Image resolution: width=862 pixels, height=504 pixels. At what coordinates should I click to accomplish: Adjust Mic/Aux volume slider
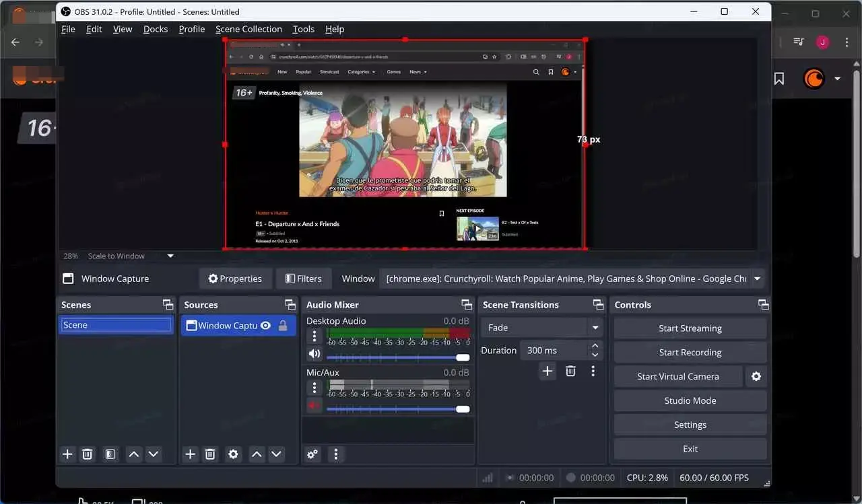point(398,409)
